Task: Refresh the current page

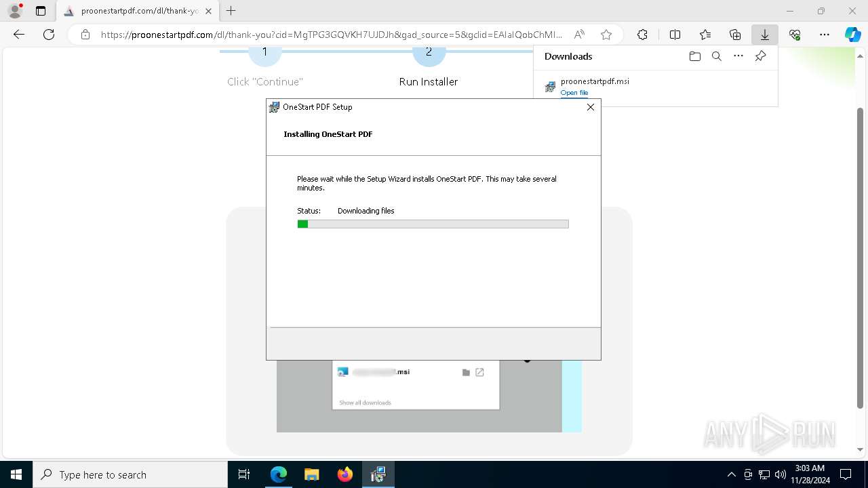Action: pos(49,35)
